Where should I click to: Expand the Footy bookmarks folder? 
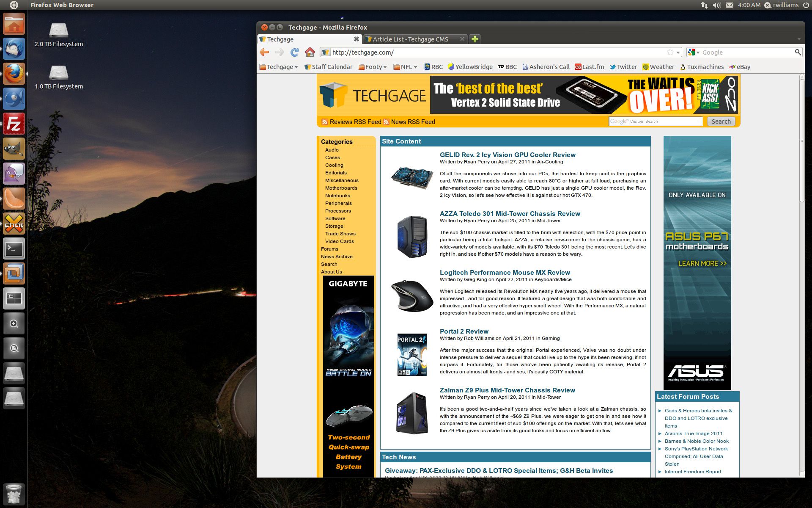click(x=373, y=67)
